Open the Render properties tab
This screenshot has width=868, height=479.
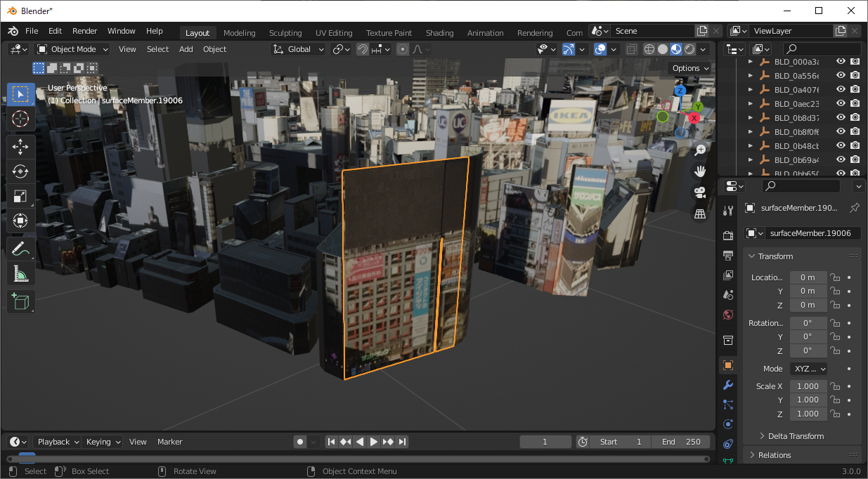coord(728,235)
